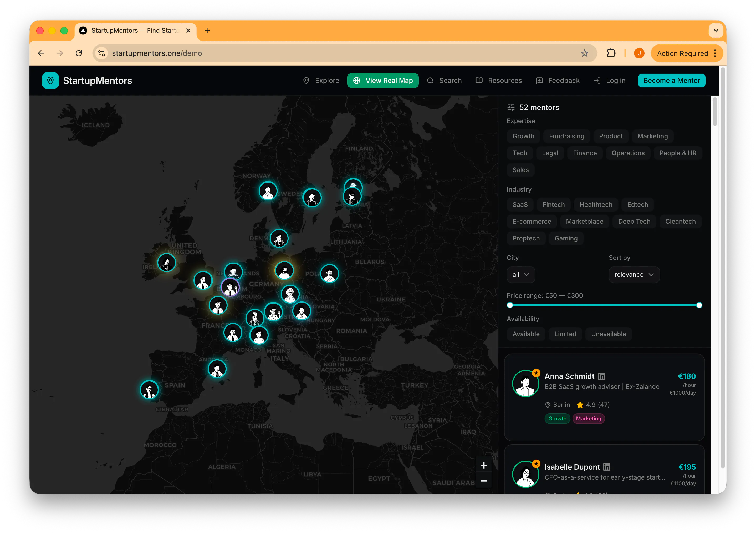Toggle the Growth expertise filter chip
This screenshot has width=756, height=533.
pyautogui.click(x=523, y=136)
